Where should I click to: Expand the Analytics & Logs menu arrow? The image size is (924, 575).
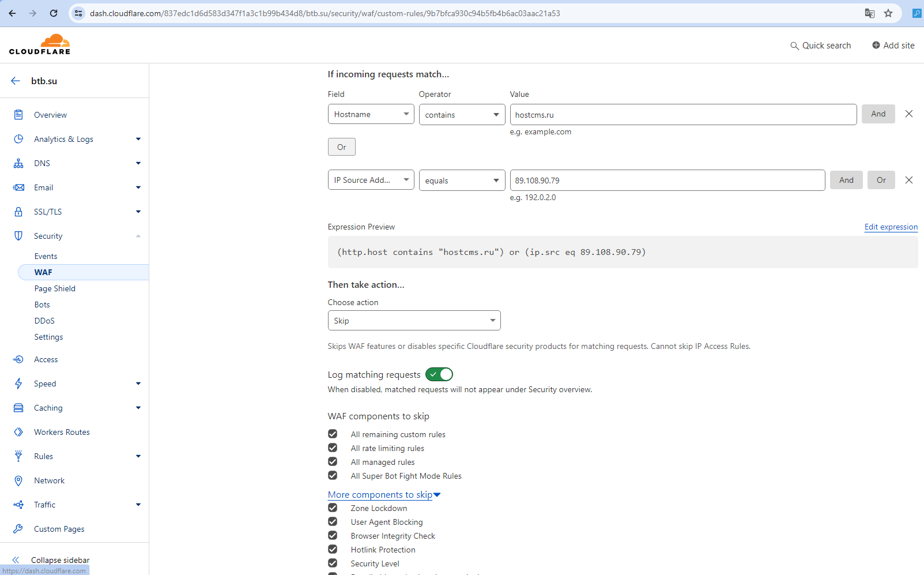point(138,139)
